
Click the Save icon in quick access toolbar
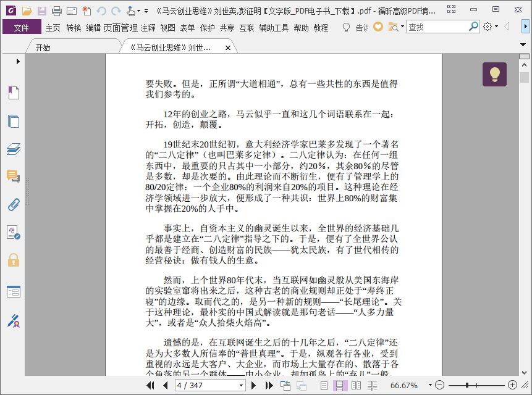42,11
